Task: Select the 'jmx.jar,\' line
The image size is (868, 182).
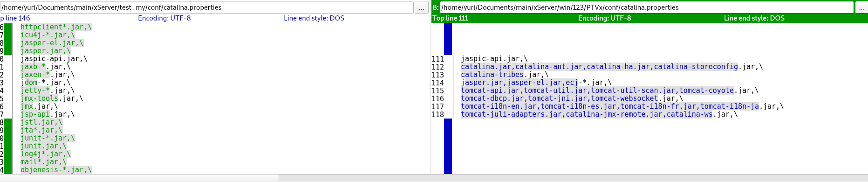Action: [x=39, y=106]
